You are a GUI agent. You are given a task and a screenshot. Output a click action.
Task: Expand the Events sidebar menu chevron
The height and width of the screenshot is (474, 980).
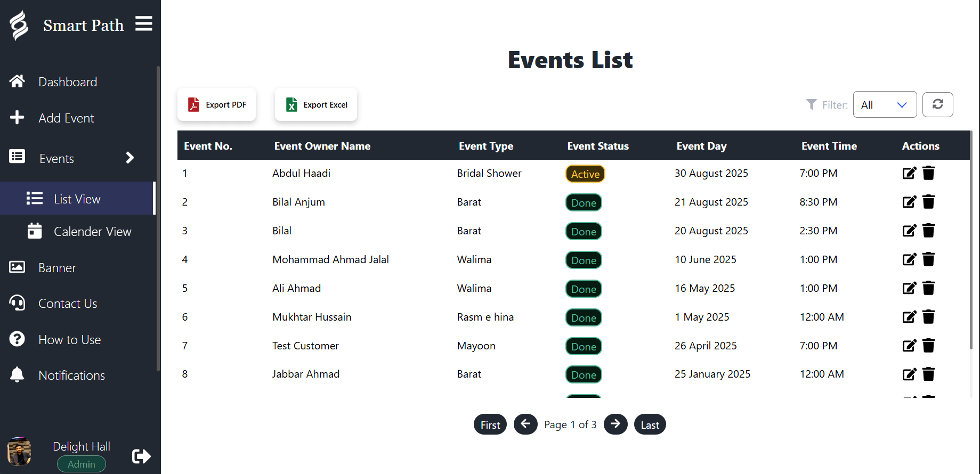[x=129, y=158]
